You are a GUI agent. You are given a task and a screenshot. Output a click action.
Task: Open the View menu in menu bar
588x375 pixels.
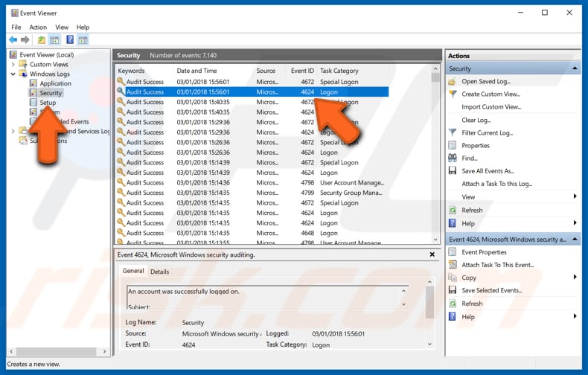tap(62, 27)
